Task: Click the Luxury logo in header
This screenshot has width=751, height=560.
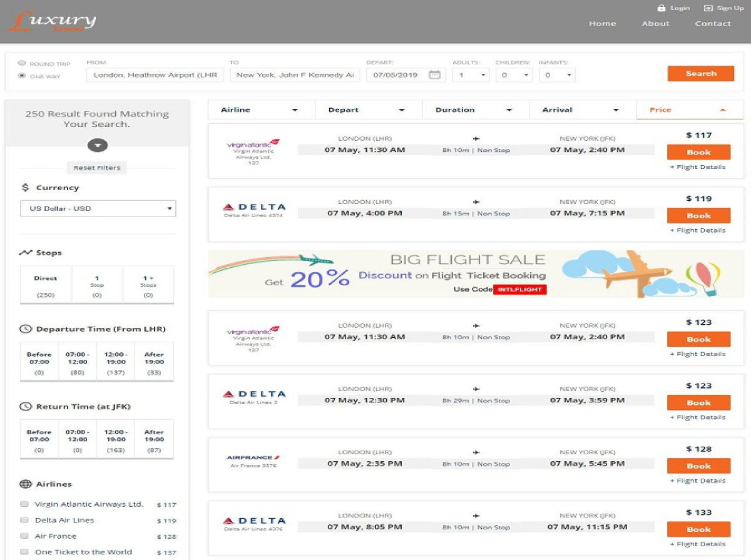Action: point(53,21)
